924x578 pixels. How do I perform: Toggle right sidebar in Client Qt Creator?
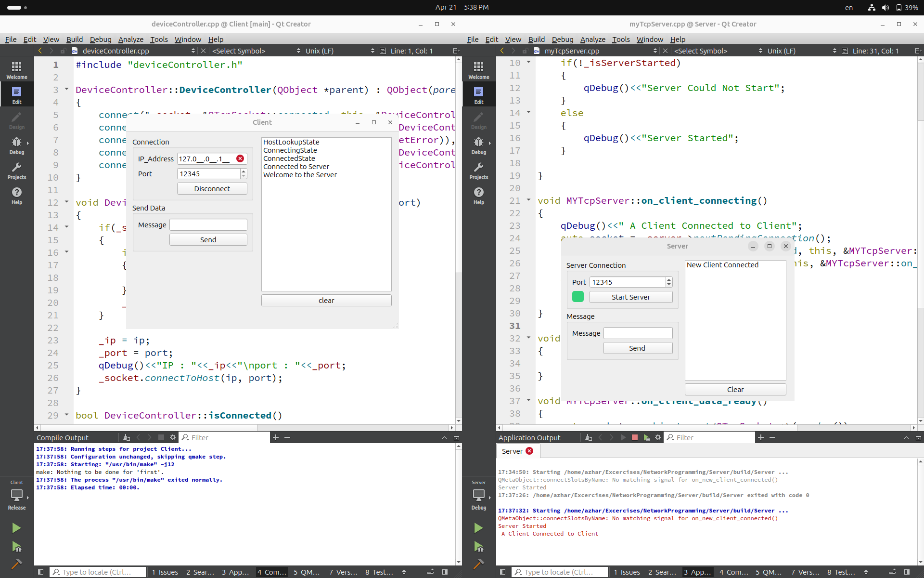pos(445,572)
